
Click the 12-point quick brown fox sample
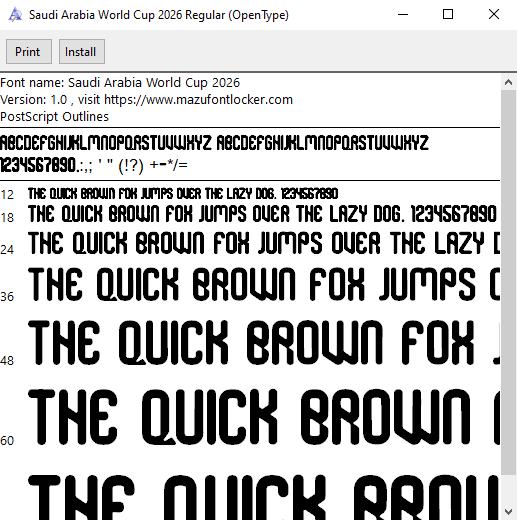tap(183, 194)
